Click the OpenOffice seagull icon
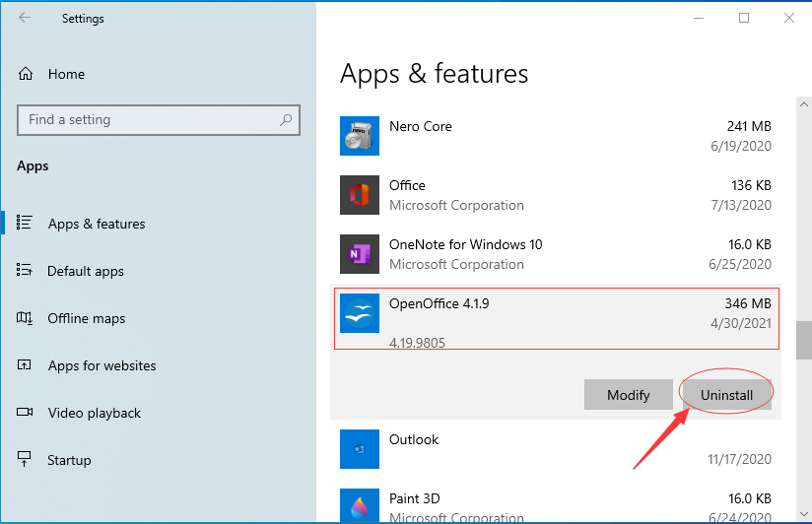 coord(360,313)
